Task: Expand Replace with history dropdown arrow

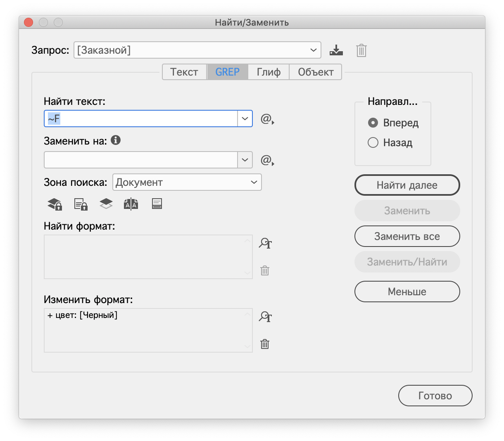Action: (245, 160)
